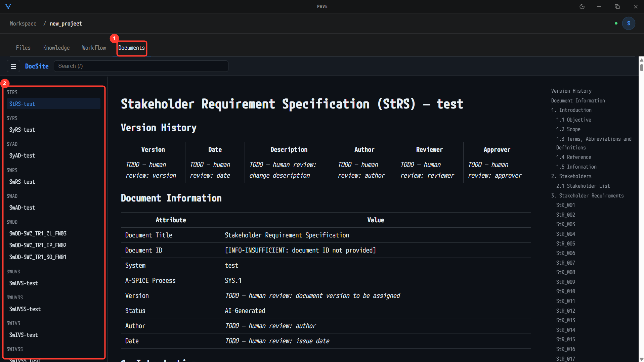Jump to StR_001 in outline

[x=565, y=205]
